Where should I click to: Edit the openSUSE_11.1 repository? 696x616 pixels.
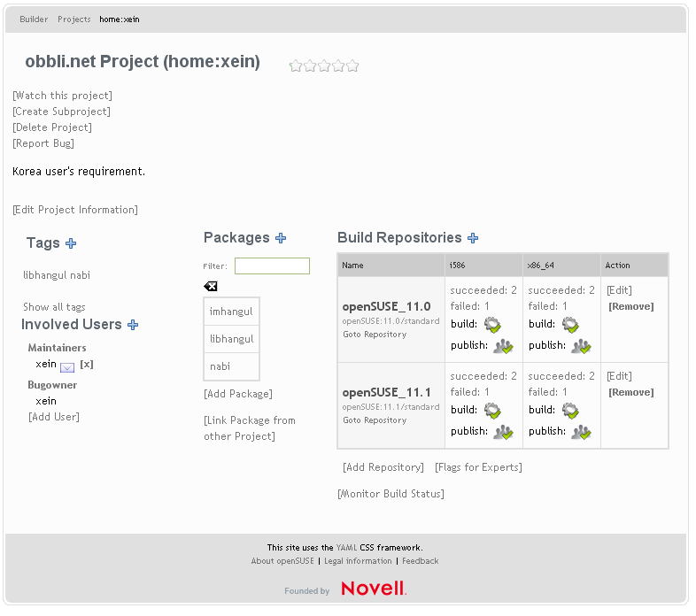point(620,377)
